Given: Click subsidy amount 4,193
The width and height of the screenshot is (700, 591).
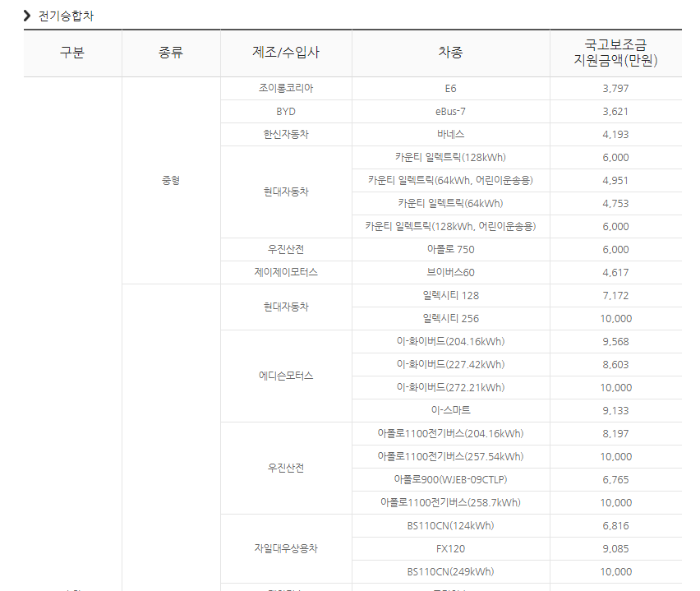Looking at the screenshot, I should 615,135.
